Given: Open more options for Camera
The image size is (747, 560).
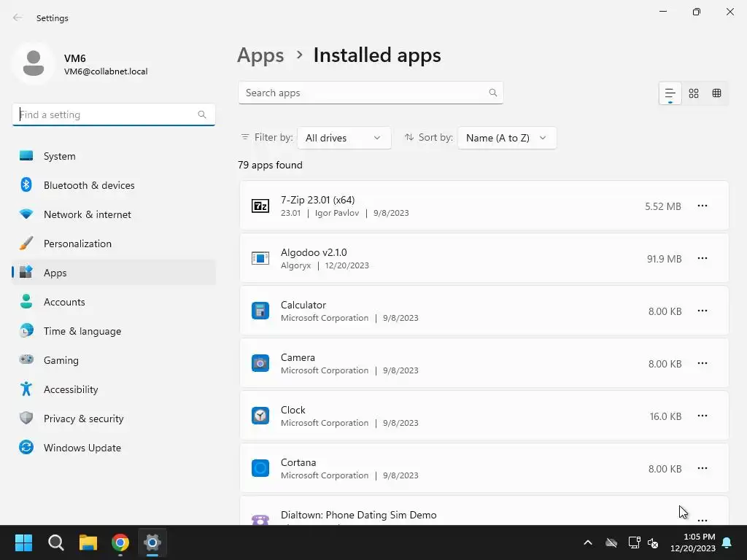Looking at the screenshot, I should tap(703, 363).
